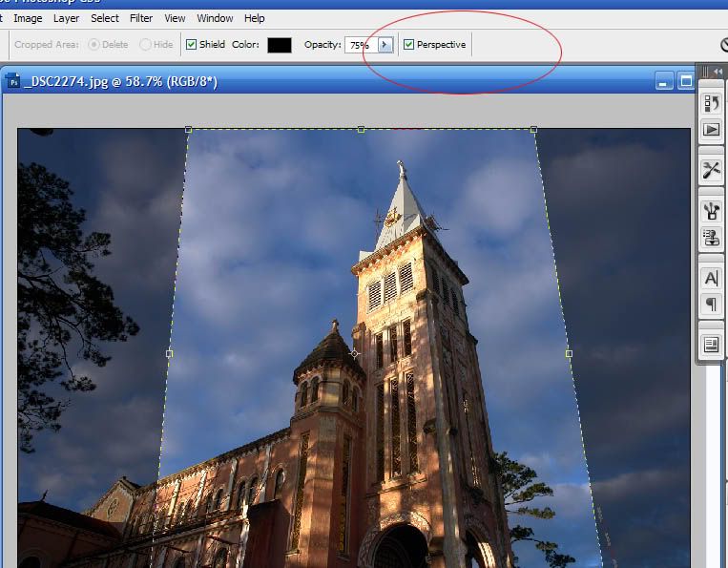Open the Layer menu
The width and height of the screenshot is (728, 568).
(66, 18)
